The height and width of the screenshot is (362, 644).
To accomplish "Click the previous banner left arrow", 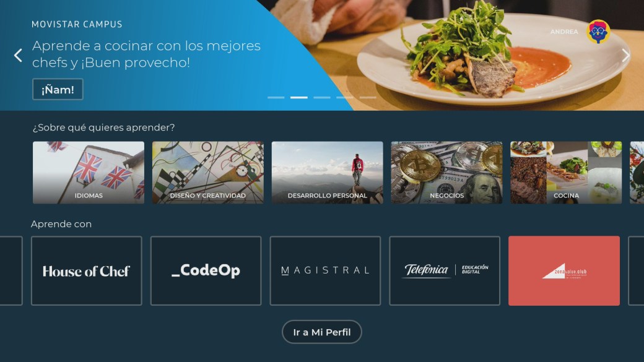I will pos(18,56).
